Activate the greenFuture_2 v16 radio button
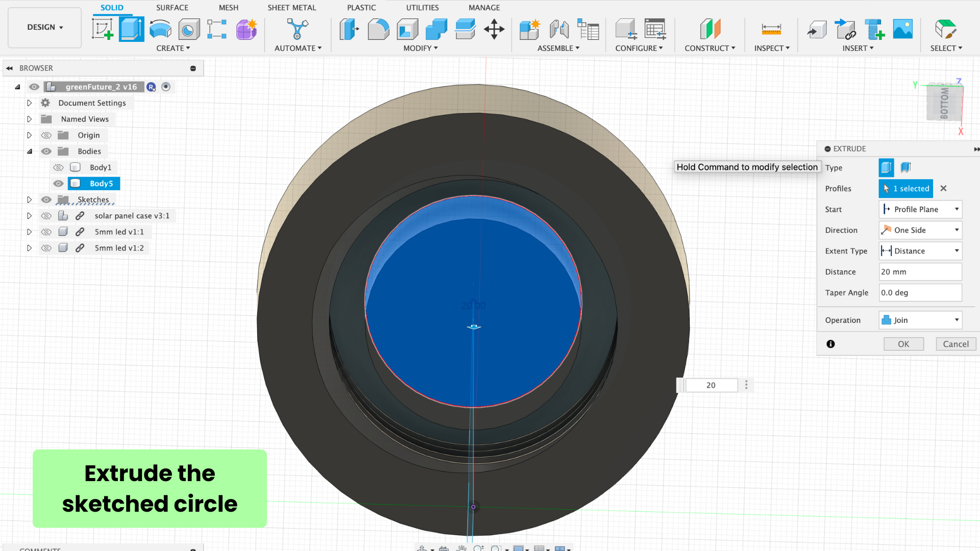 166,87
